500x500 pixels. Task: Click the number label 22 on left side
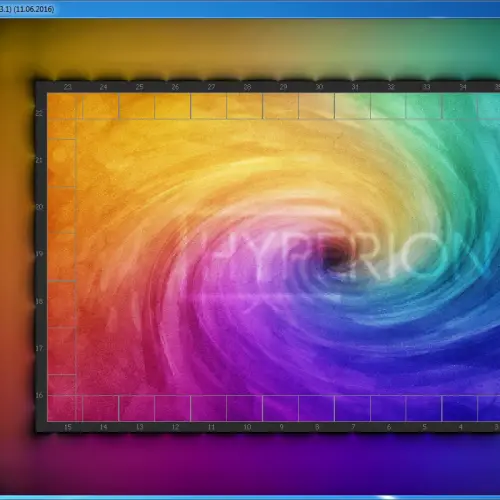(39, 113)
